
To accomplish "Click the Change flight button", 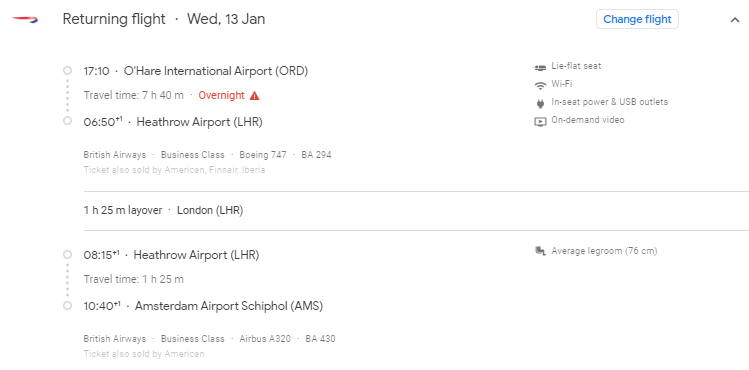I will [637, 19].
